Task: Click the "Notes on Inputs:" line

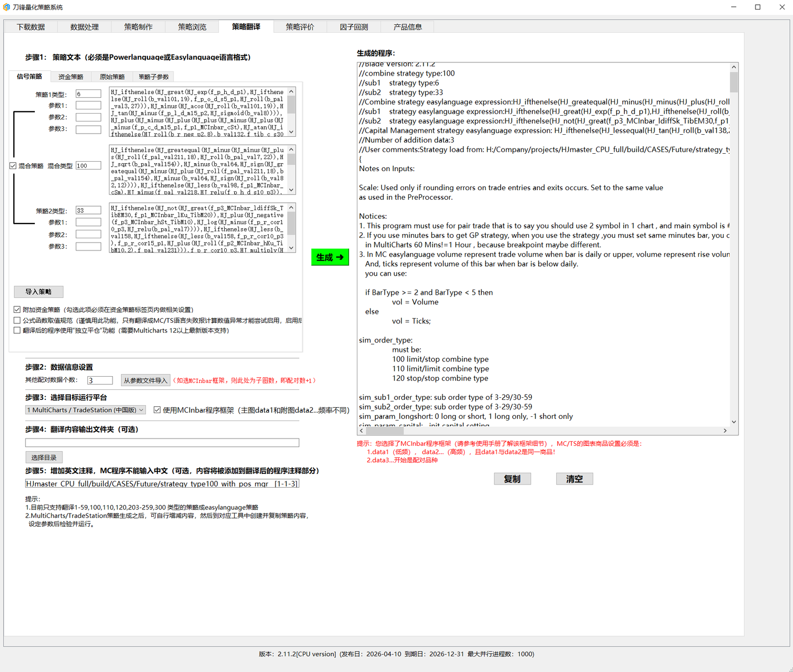Action: click(x=386, y=169)
